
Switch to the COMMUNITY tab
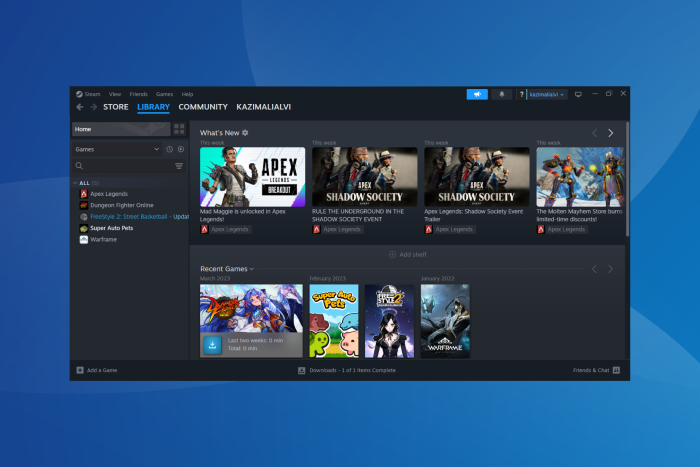[x=203, y=107]
